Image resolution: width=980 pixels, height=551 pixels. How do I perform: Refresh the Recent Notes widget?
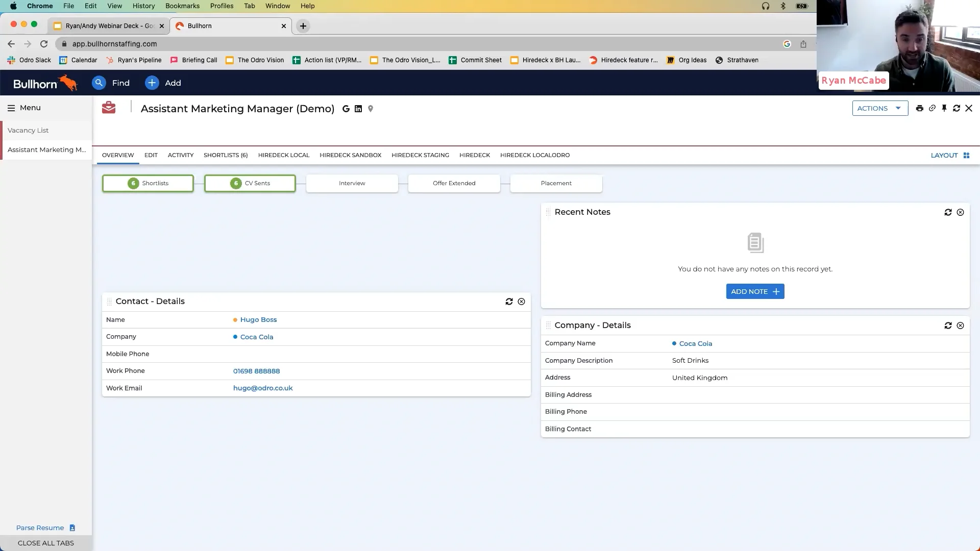(x=948, y=212)
